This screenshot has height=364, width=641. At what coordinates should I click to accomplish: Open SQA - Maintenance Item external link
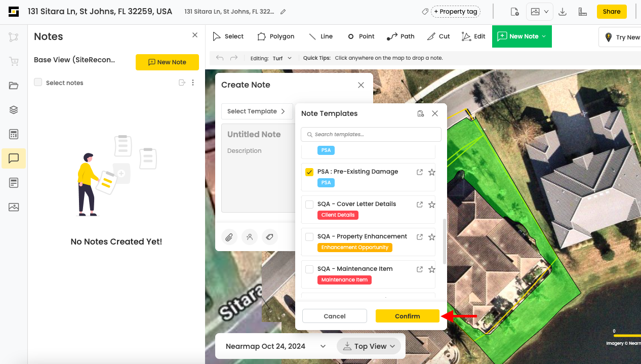click(420, 269)
